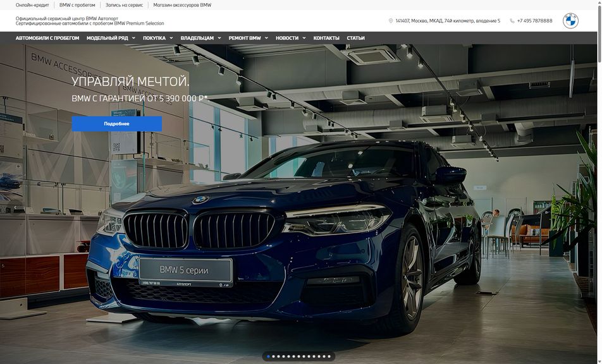Click the Сертифицированные автомобили с пробегом BMW Premium Selection line
Image resolution: width=602 pixels, height=364 pixels.
pyautogui.click(x=90, y=23)
